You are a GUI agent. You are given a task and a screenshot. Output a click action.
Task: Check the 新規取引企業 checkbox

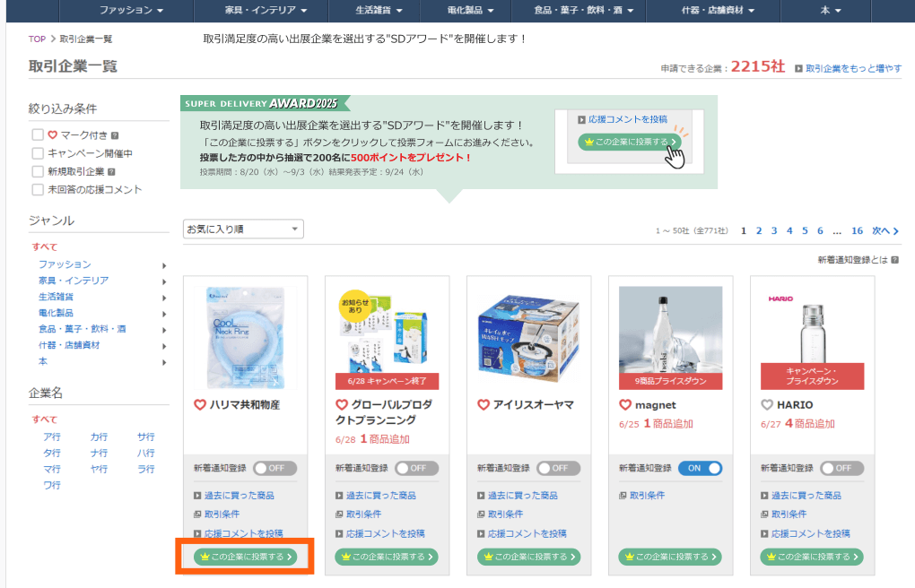[38, 171]
